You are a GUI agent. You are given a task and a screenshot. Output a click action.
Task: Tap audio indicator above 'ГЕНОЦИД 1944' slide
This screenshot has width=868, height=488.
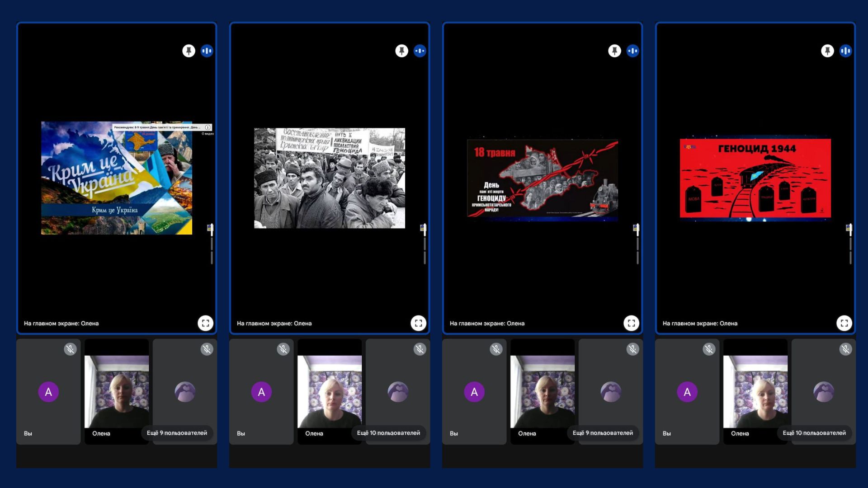coord(846,51)
